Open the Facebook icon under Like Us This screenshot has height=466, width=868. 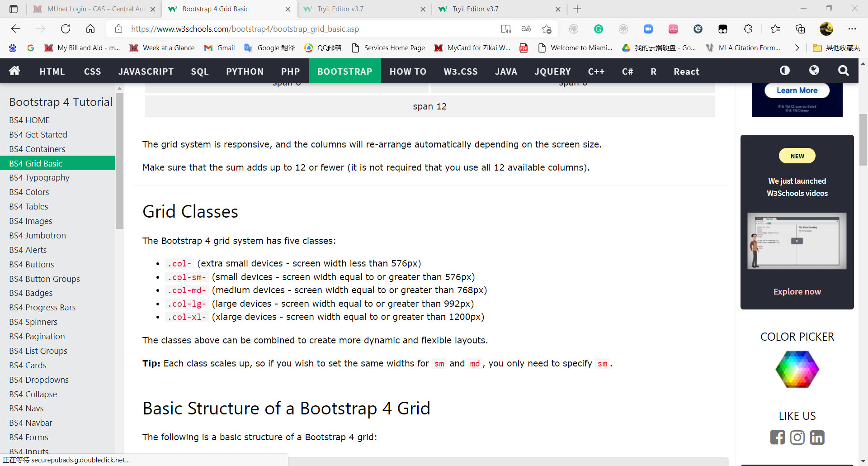click(778, 437)
